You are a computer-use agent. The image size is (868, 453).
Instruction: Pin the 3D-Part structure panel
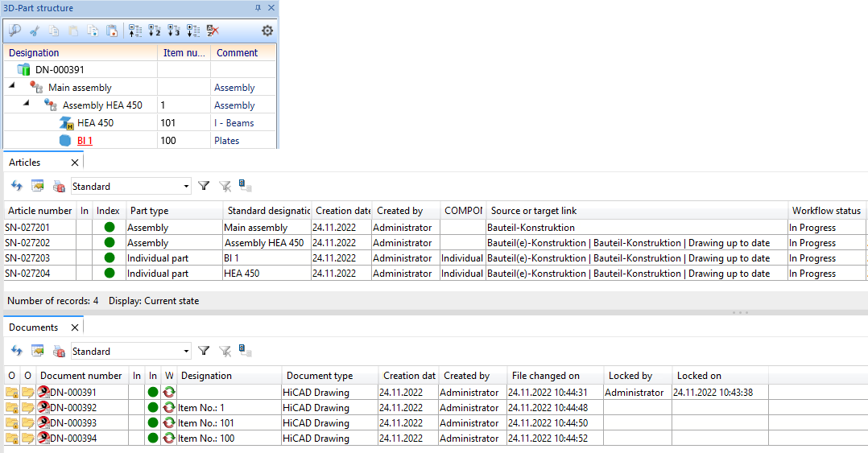point(258,8)
